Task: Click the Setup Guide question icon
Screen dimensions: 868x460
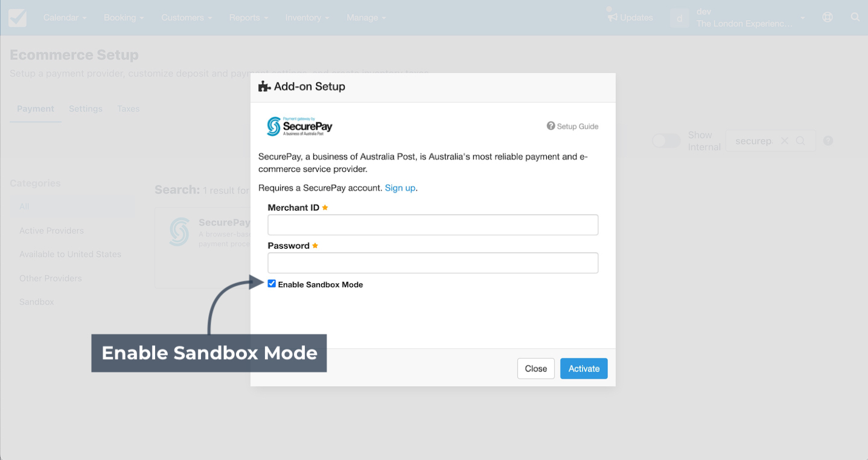Action: (x=550, y=126)
